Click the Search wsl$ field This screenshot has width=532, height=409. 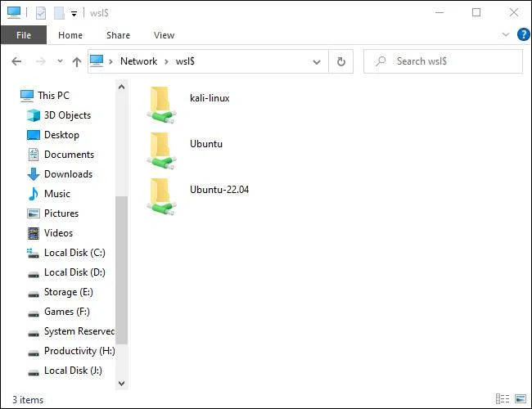pyautogui.click(x=443, y=61)
